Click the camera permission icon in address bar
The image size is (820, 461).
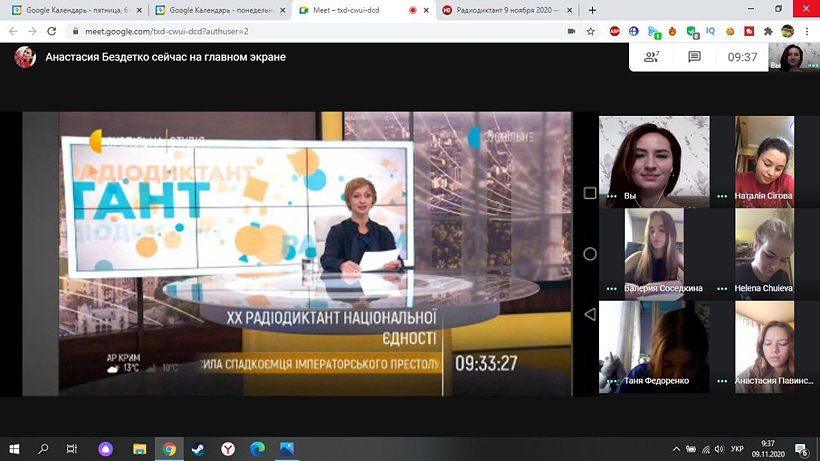(570, 31)
